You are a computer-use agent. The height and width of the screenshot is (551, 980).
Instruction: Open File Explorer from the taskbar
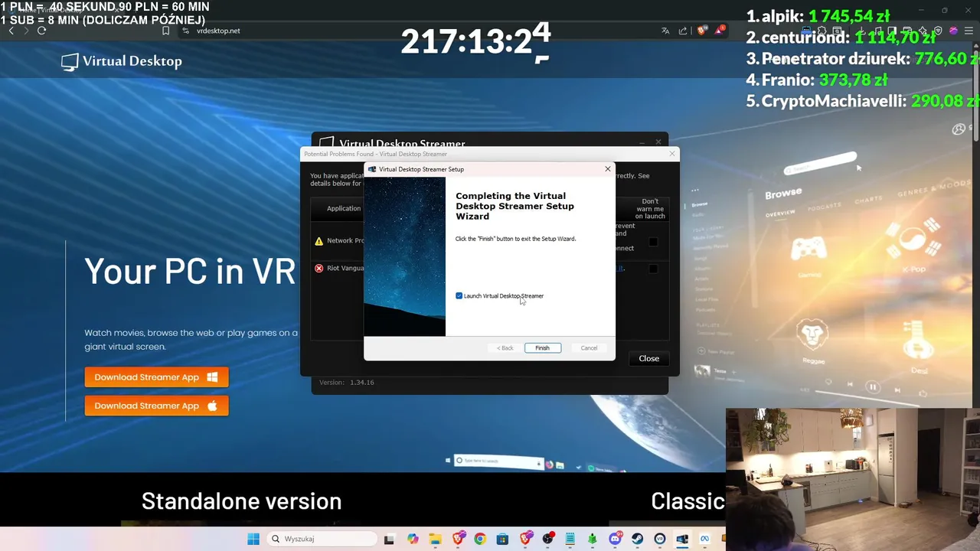pos(435,539)
